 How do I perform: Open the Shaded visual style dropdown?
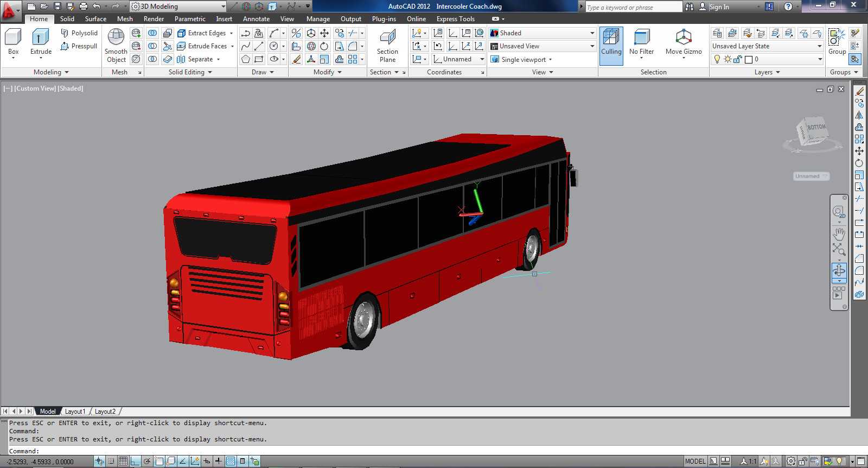tap(542, 33)
